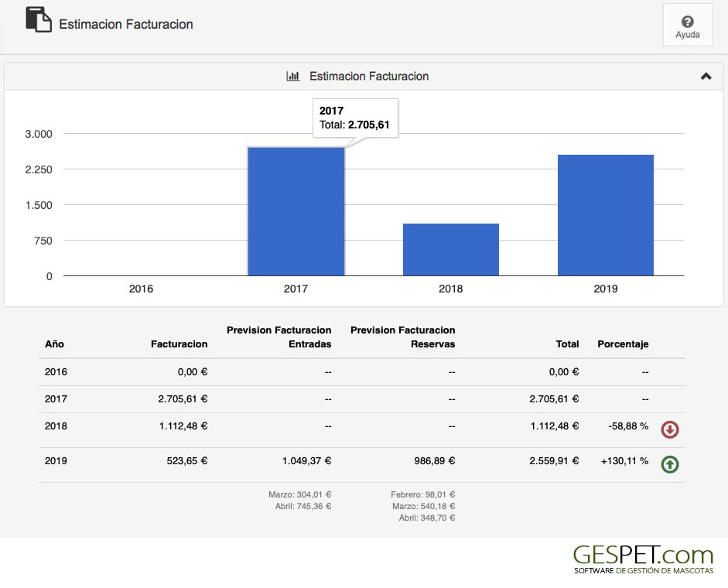Click the Total column header
Image resolution: width=728 pixels, height=588 pixels.
pyautogui.click(x=566, y=344)
